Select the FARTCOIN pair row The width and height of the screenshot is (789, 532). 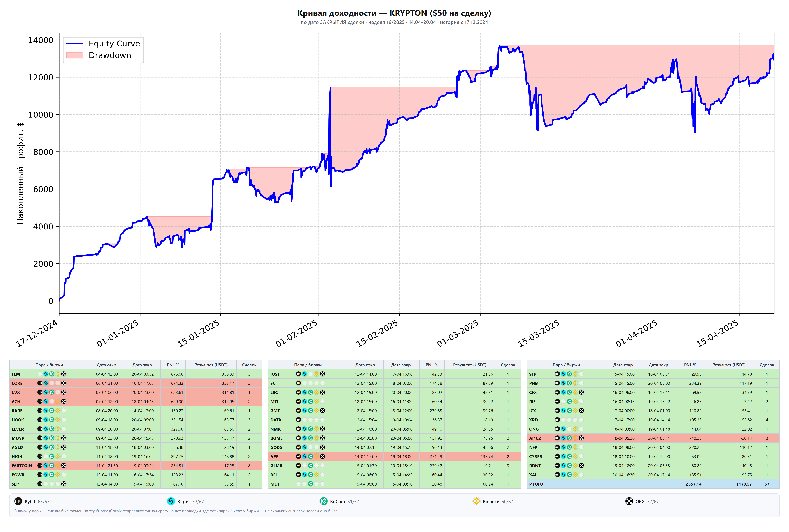point(136,465)
